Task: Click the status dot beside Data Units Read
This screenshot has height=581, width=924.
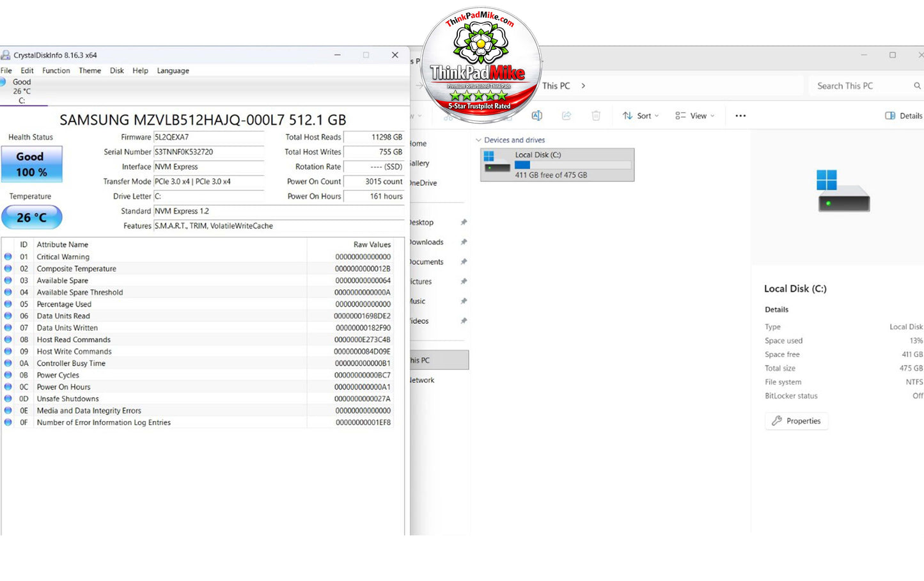Action: (x=8, y=316)
